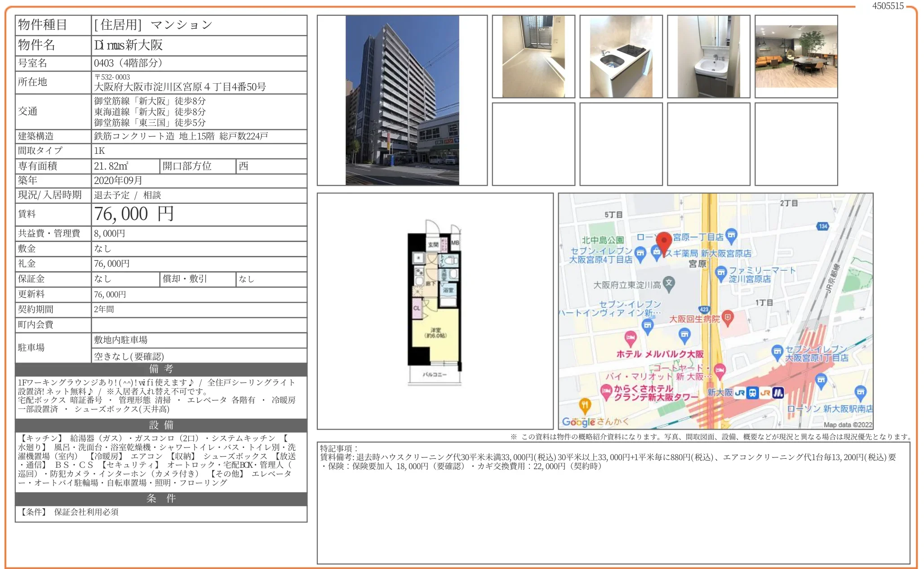Open the kitchen sink and stove thumbnail

pos(621,57)
